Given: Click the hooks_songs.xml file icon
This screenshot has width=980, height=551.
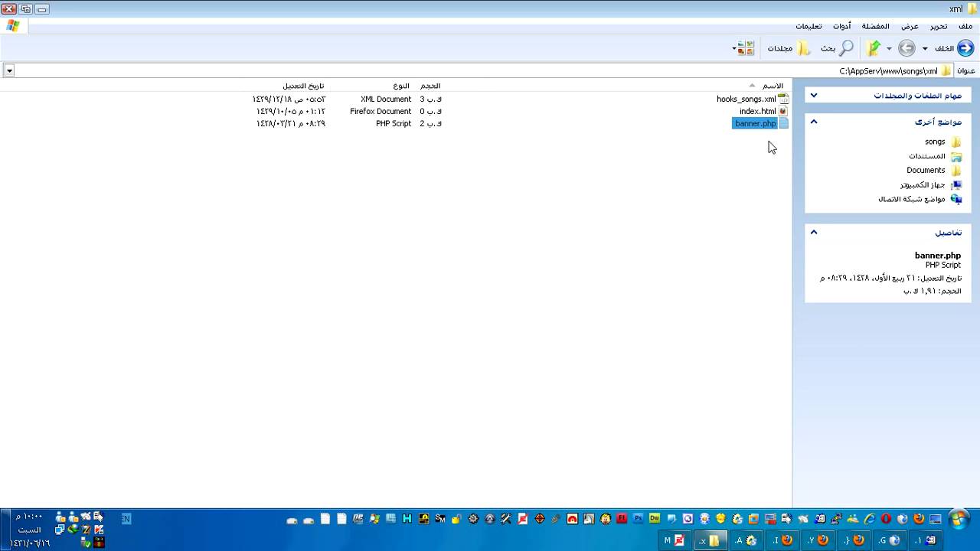Looking at the screenshot, I should [x=783, y=99].
